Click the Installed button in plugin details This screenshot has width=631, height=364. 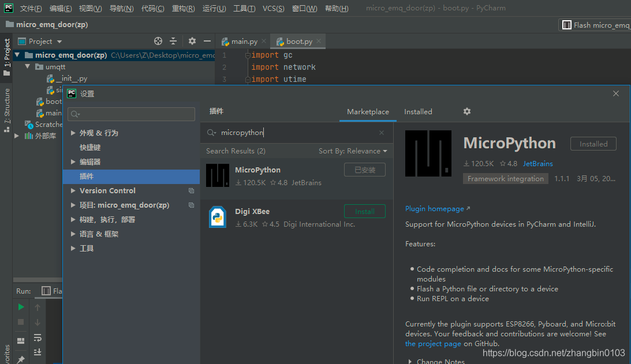click(593, 144)
